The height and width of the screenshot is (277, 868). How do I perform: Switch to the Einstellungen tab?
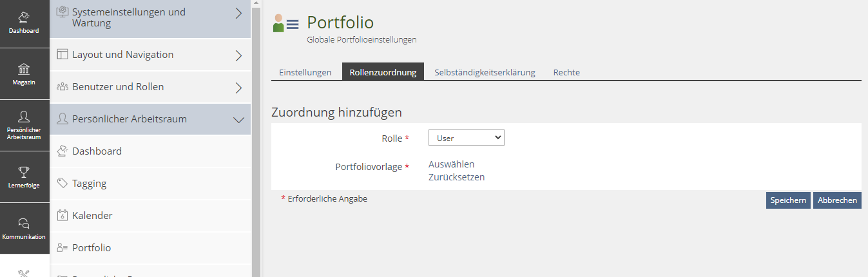coord(305,72)
